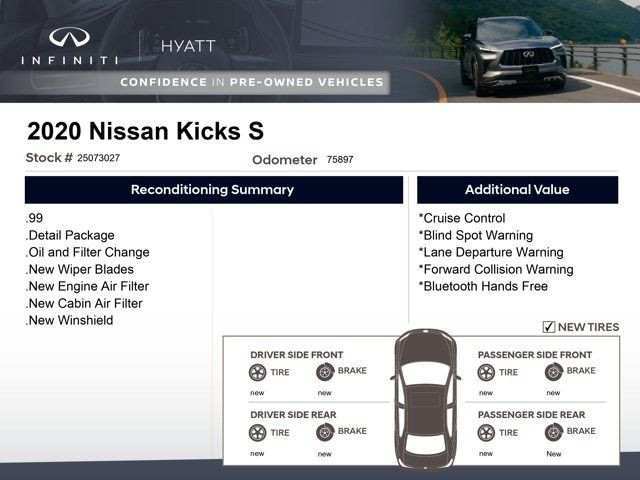Click the Driver Side Rear tire icon
The height and width of the screenshot is (480, 640).
pyautogui.click(x=257, y=433)
